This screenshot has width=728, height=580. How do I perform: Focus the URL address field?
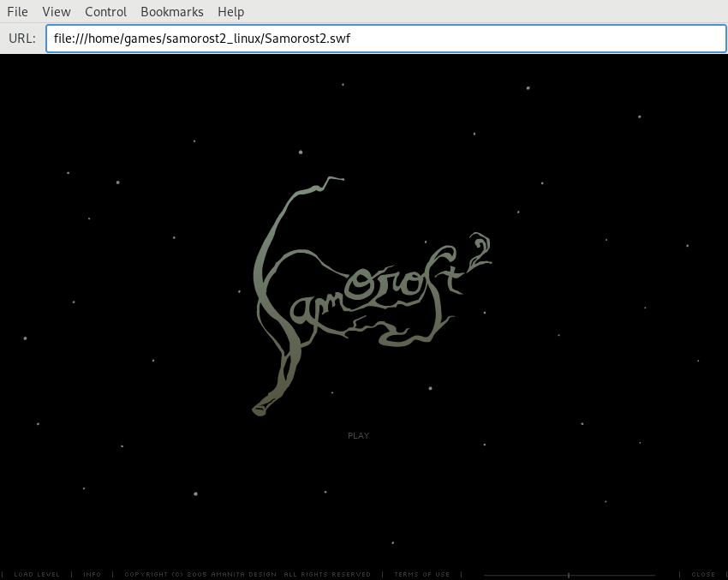click(x=385, y=38)
